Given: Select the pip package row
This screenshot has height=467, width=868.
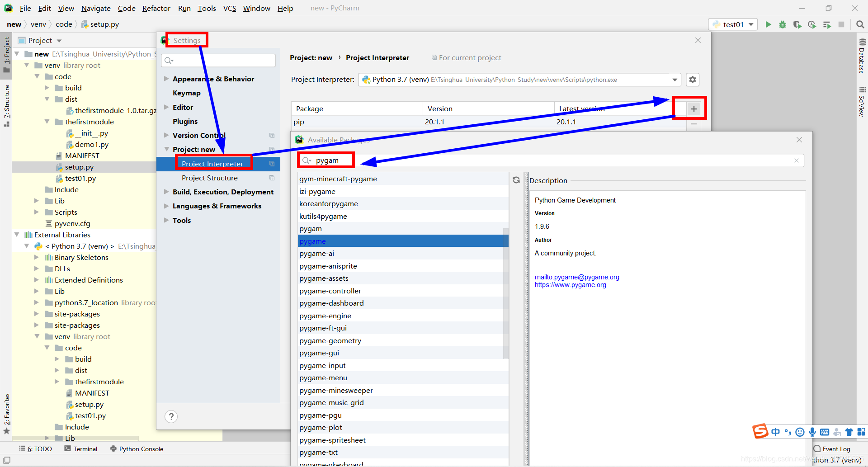Looking at the screenshot, I should tap(489, 122).
